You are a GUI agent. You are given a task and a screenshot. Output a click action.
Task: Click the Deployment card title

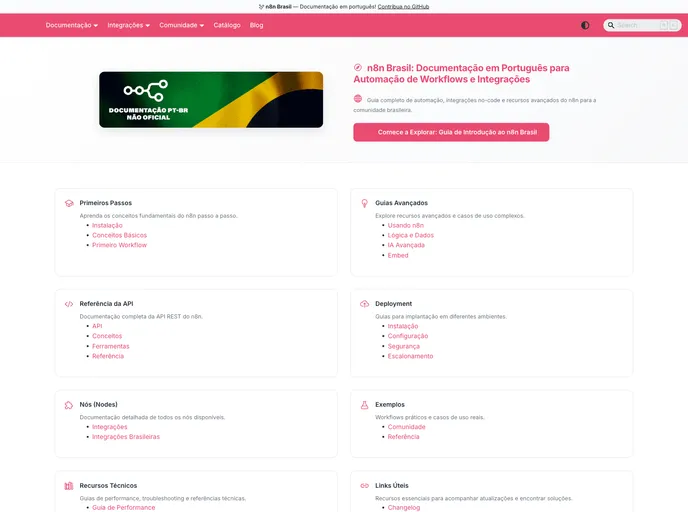(x=394, y=304)
